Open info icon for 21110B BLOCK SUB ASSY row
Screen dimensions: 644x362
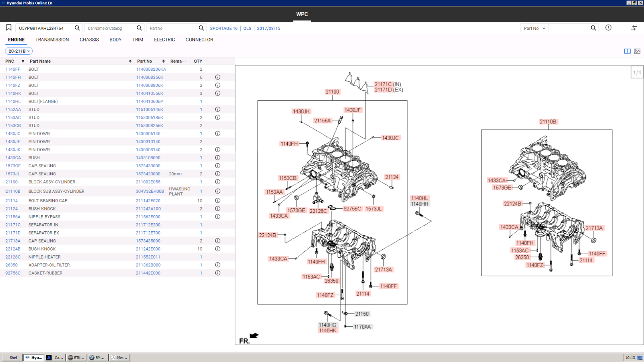218,191
